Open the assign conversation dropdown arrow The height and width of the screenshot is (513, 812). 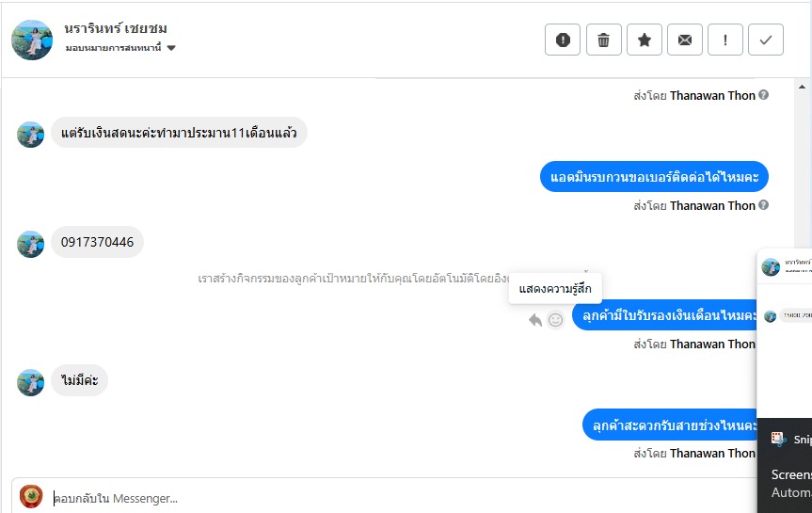click(x=171, y=48)
